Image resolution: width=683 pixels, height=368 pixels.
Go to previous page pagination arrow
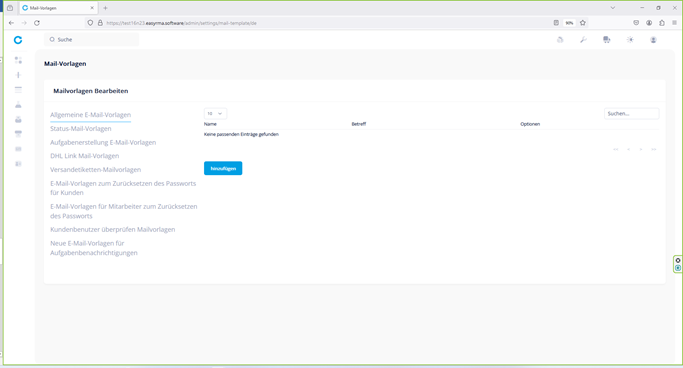(628, 149)
